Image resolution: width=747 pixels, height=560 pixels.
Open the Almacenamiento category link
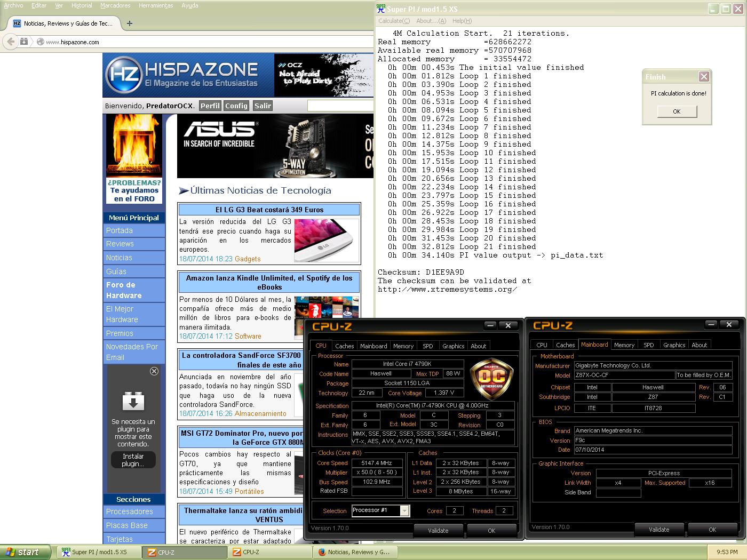[x=260, y=413]
